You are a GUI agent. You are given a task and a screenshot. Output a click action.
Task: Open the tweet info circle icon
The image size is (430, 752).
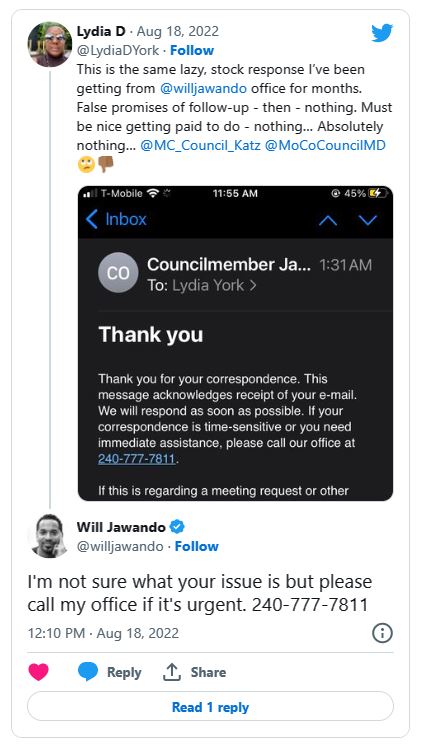[x=382, y=633]
